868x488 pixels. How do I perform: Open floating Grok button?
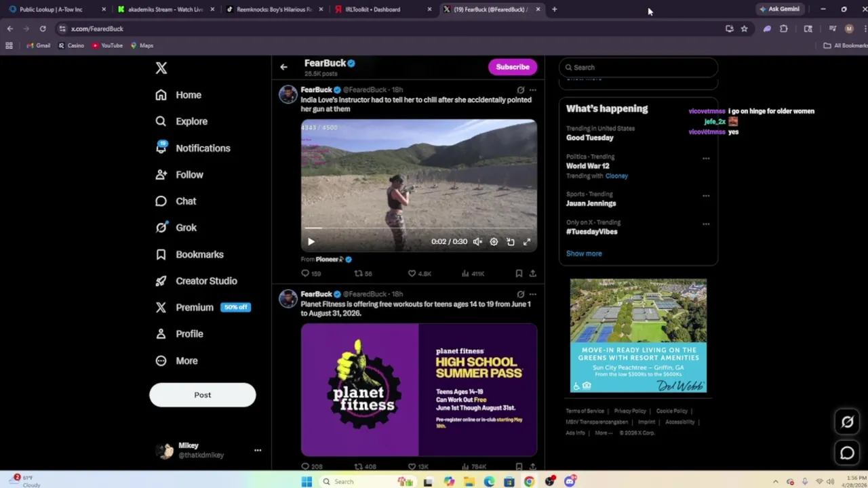[x=847, y=422]
